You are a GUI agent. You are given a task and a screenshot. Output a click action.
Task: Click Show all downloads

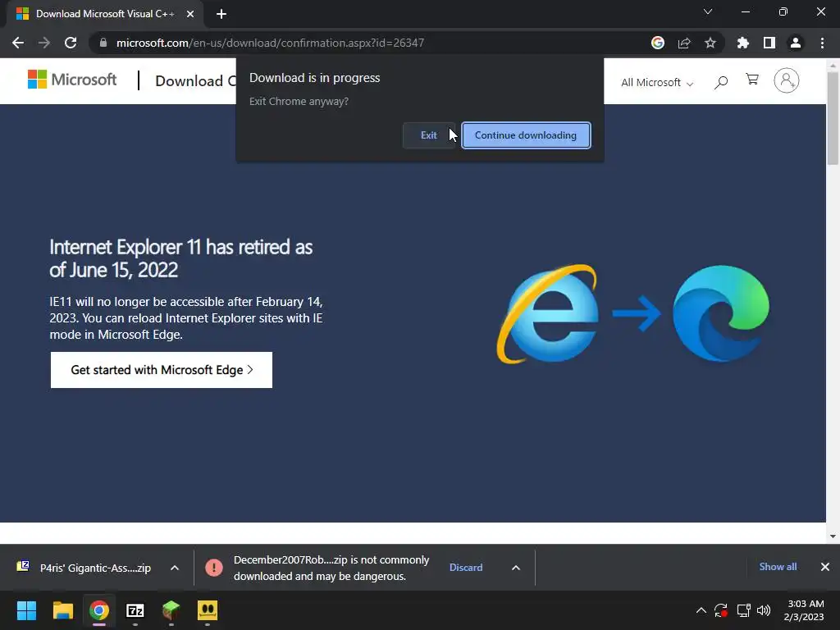click(778, 567)
